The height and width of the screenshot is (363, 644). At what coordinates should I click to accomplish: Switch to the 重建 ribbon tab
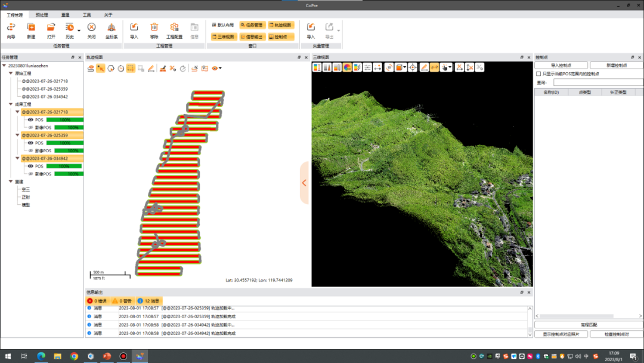coord(66,15)
